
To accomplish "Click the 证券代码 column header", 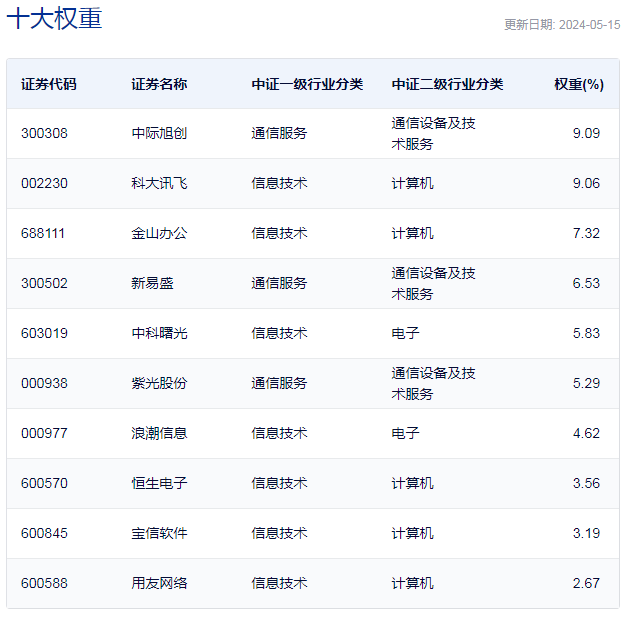I will point(49,84).
